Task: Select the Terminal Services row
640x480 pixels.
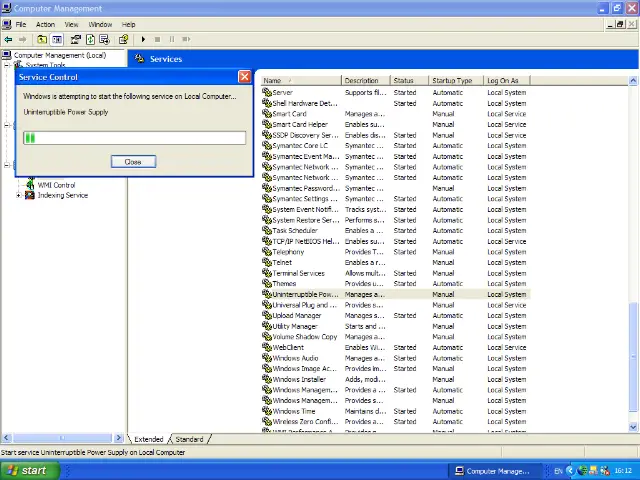Action: (396, 273)
